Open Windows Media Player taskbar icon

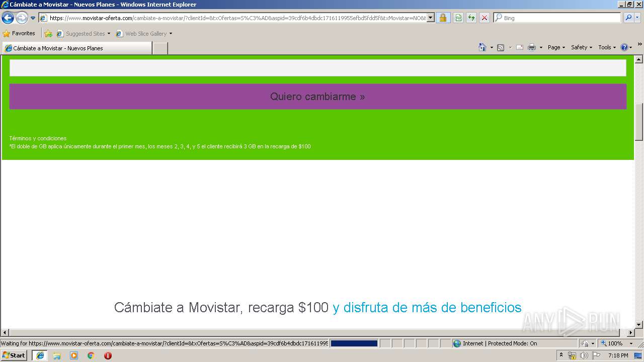(x=74, y=355)
